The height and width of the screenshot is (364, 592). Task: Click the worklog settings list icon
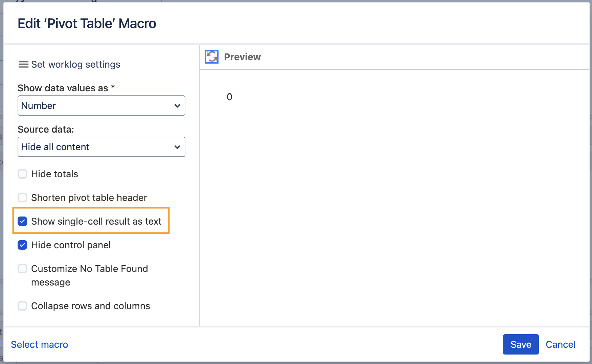23,64
